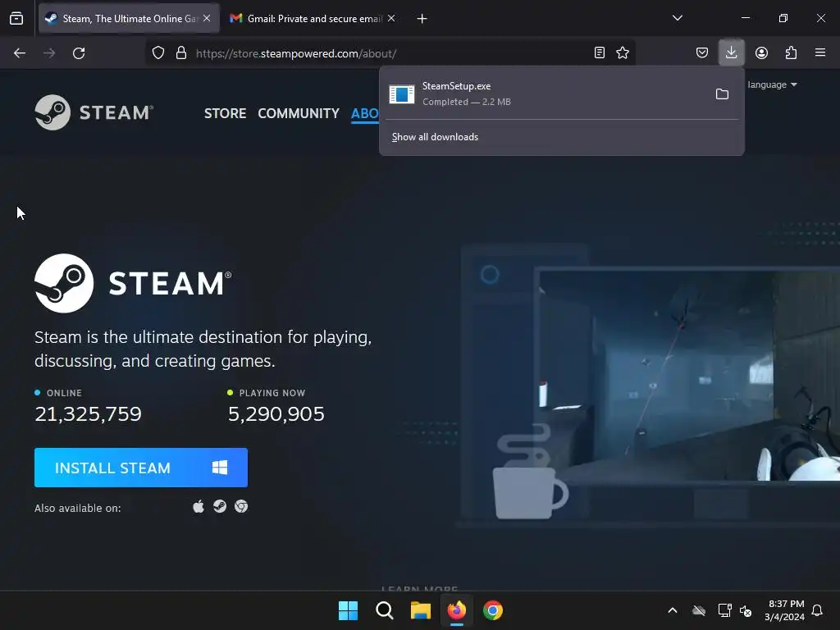This screenshot has height=630, width=840.
Task: Click the Firefox taskbar icon
Action: tap(457, 610)
